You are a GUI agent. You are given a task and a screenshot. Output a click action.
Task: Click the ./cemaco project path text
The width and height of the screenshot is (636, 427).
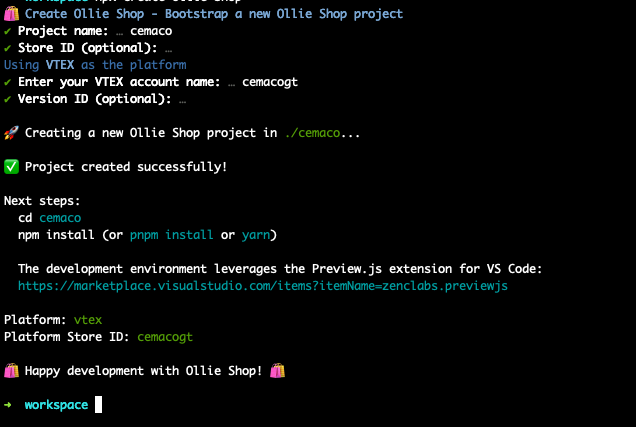[312, 133]
